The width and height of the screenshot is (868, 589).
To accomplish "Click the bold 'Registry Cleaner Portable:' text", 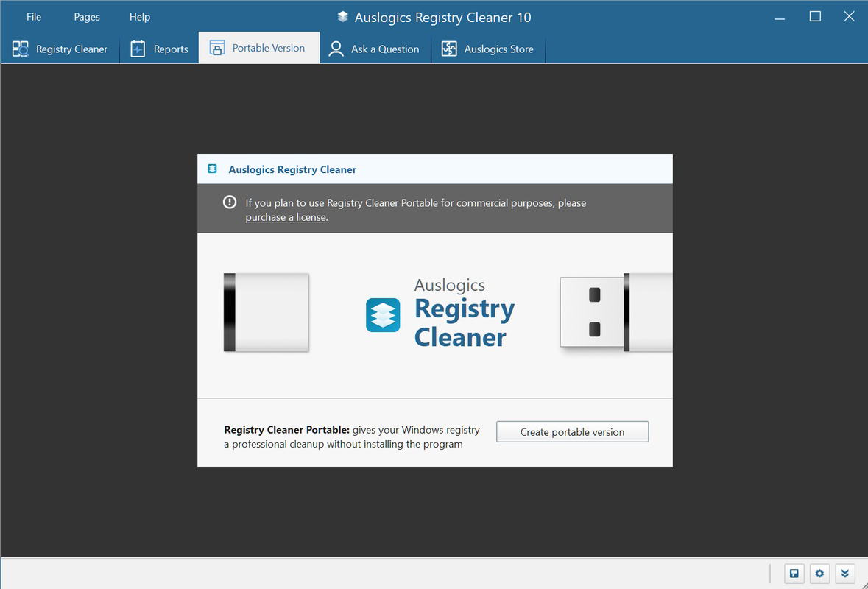I will (x=286, y=430).
